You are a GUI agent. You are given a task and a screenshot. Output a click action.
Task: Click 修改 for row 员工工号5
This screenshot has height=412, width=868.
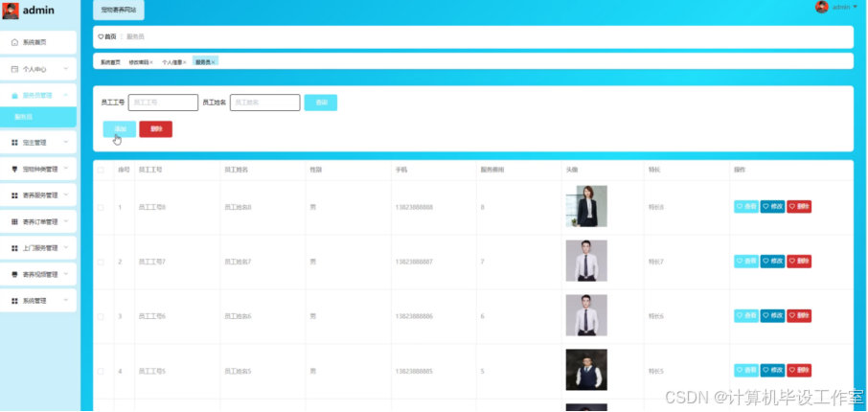[x=772, y=371]
